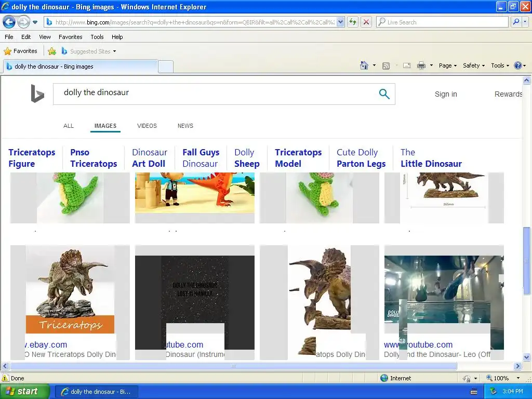Click Cute Dolly Parton Legs suggestion
This screenshot has height=399, width=532.
[x=361, y=158]
